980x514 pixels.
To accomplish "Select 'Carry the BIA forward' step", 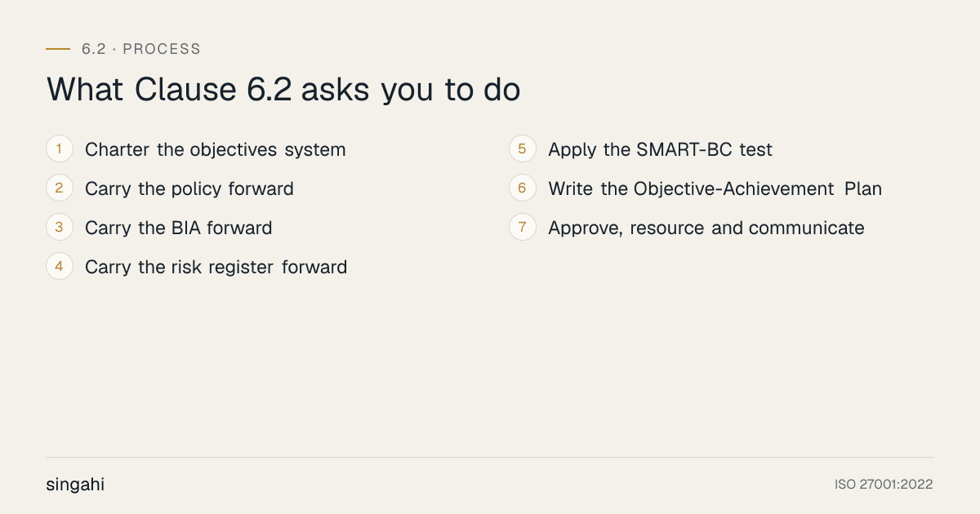I will click(179, 228).
